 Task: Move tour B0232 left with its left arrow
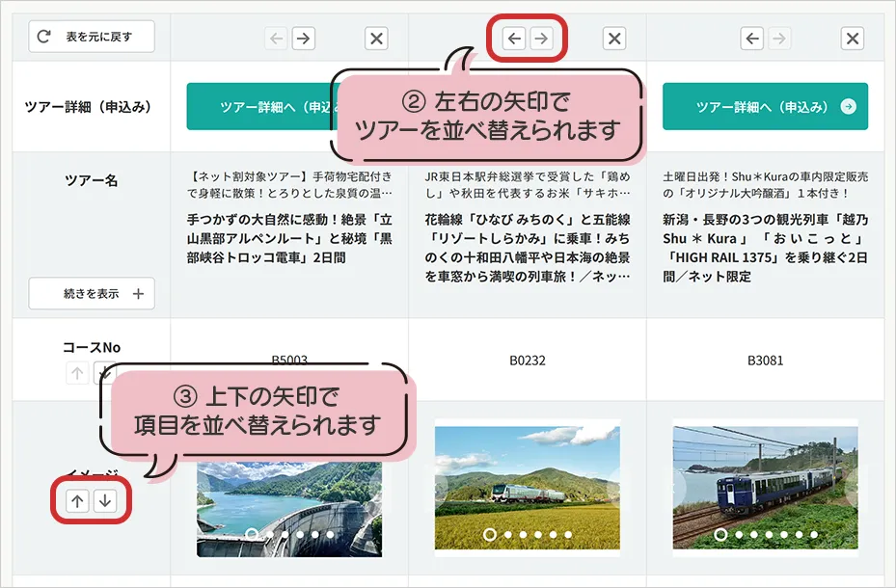516,39
